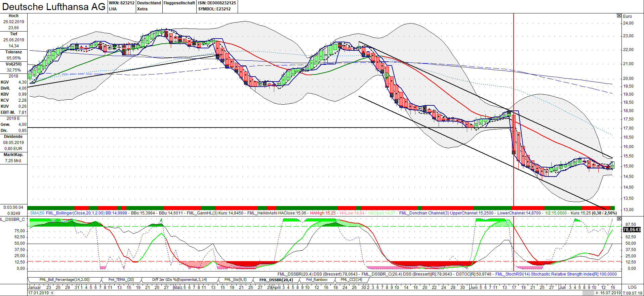Click the Deutsche Lufthansa AG title
The height and width of the screenshot is (296, 644).
coord(54,7)
